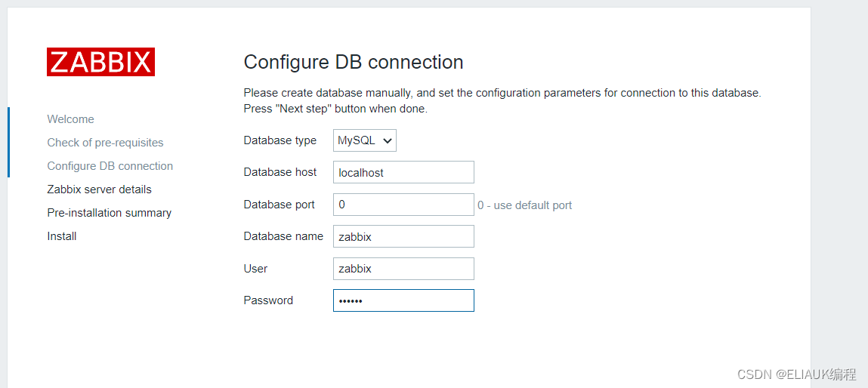Click the Database host input field
The width and height of the screenshot is (868, 388).
(403, 172)
